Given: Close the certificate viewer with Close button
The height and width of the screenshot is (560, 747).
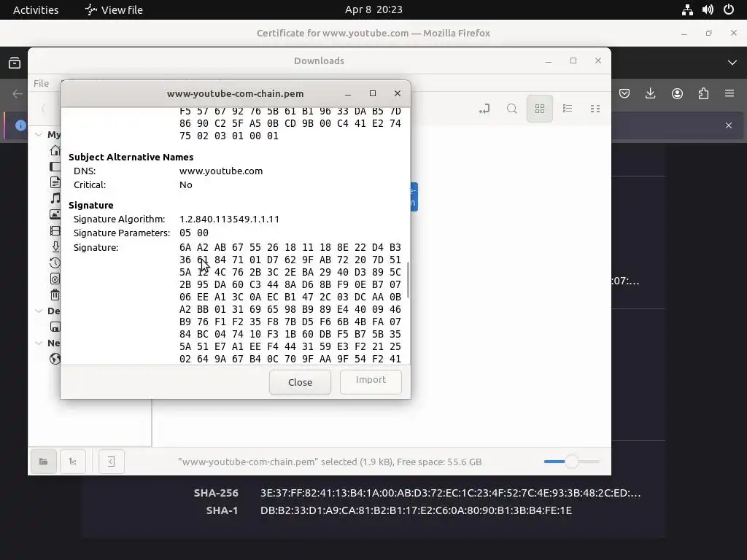Looking at the screenshot, I should pyautogui.click(x=300, y=382).
